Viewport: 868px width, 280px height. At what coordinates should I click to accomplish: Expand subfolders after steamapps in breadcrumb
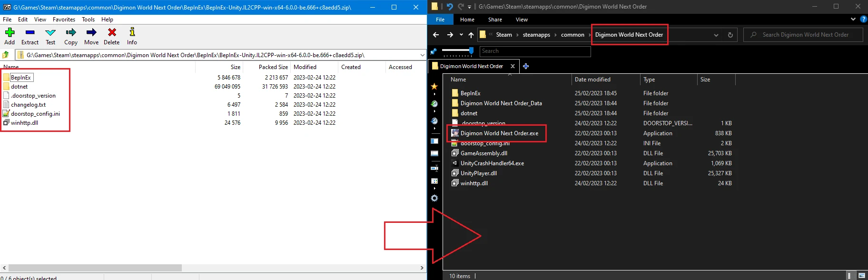[x=555, y=35]
